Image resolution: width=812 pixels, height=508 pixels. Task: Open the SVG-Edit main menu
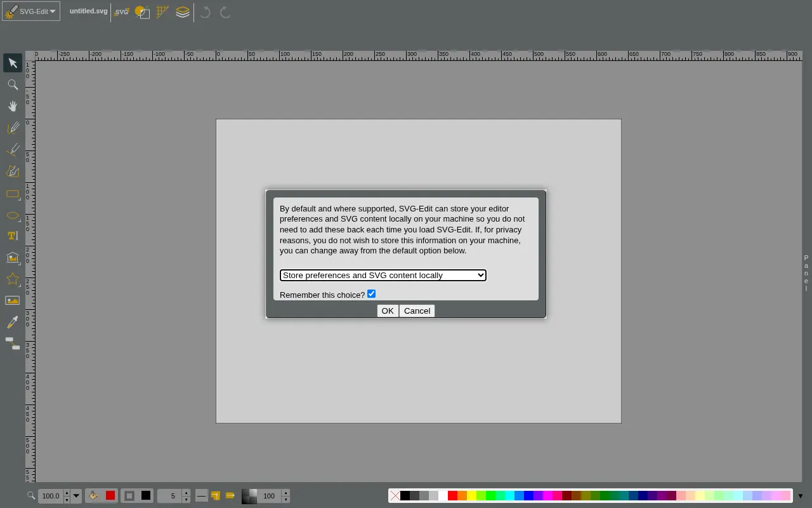31,11
